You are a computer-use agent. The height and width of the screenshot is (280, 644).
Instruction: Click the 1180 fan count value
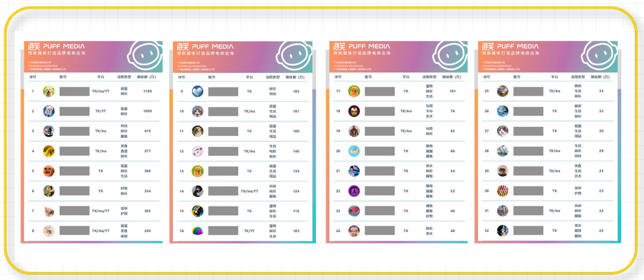click(148, 91)
